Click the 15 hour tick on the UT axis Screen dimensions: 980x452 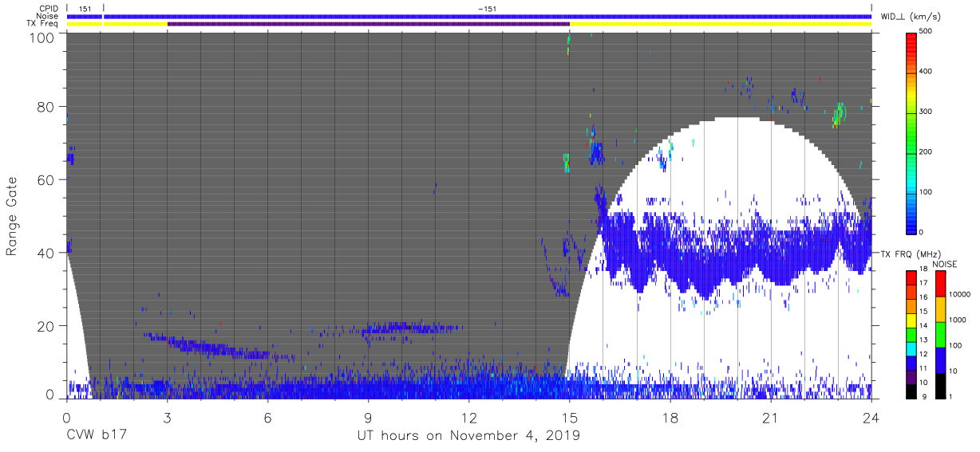click(x=569, y=418)
